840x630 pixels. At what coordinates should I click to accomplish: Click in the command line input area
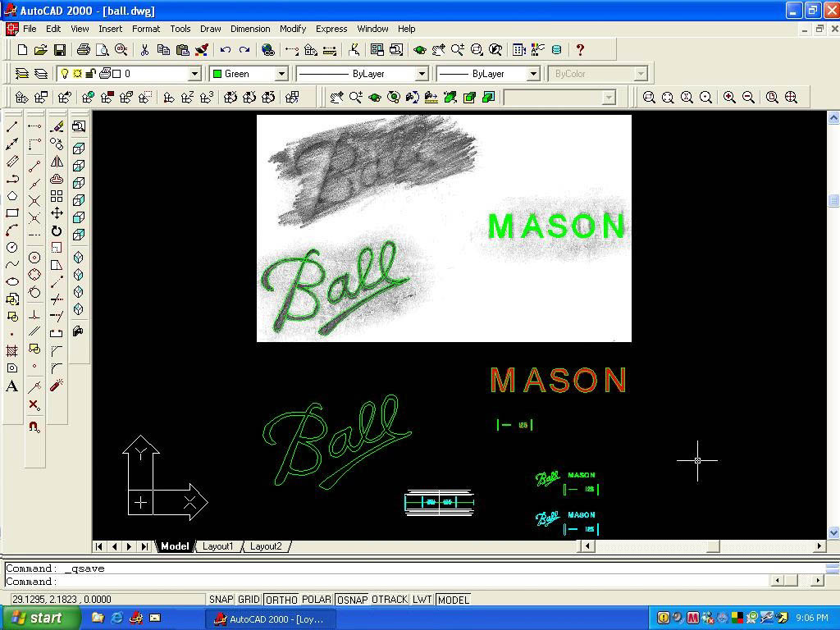pyautogui.click(x=246, y=579)
